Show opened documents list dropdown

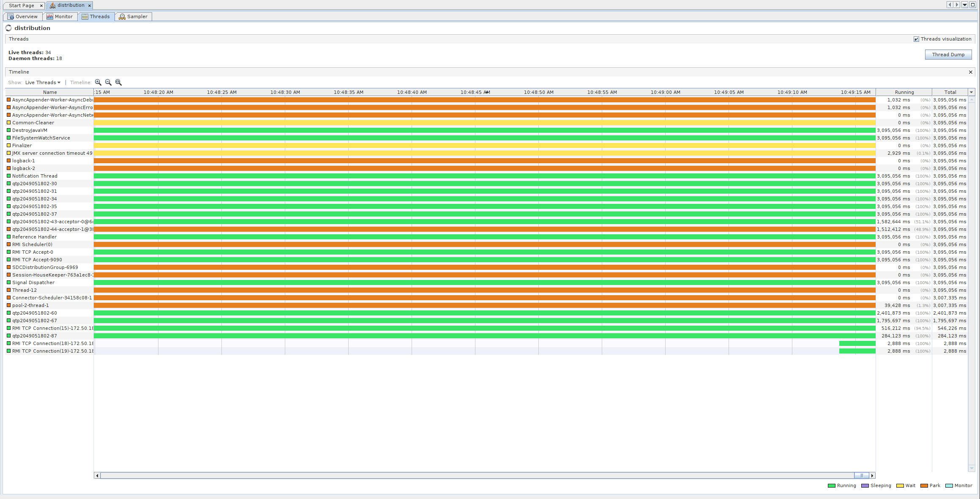pos(965,5)
